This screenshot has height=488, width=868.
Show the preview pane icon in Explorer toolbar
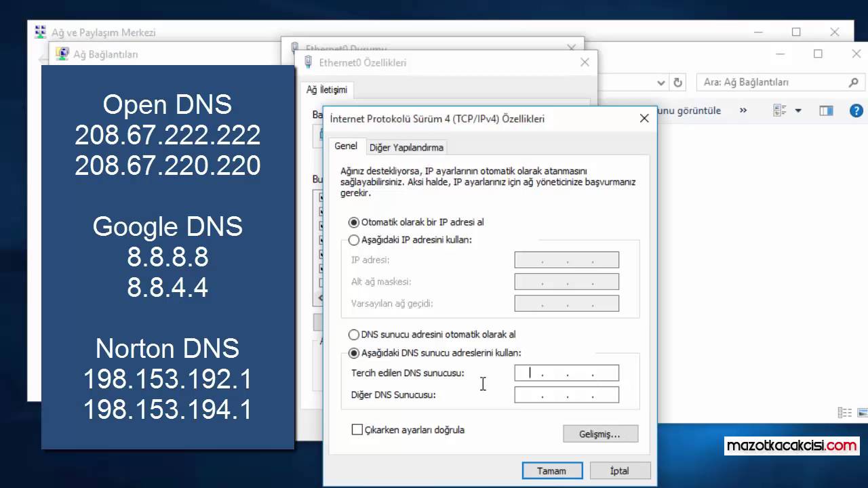[825, 110]
